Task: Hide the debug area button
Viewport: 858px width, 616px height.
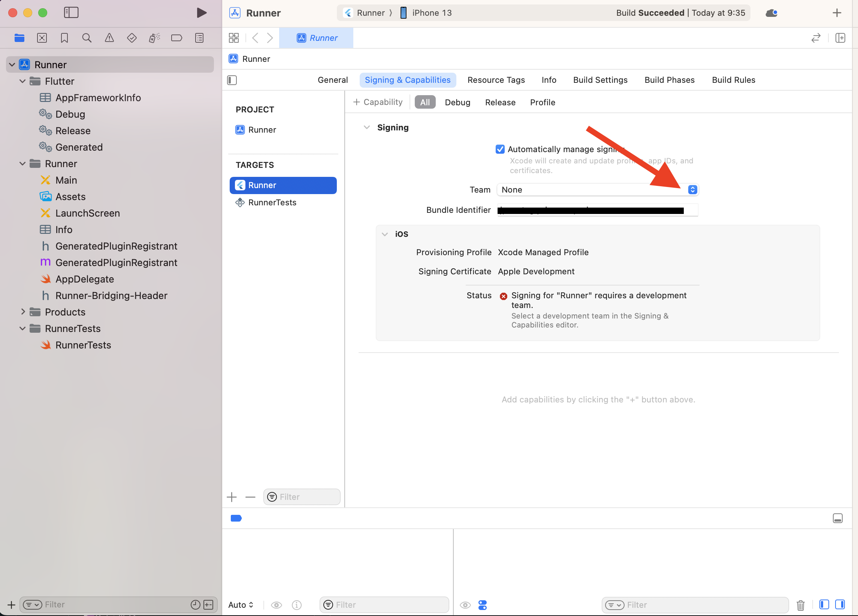Action: (x=837, y=518)
